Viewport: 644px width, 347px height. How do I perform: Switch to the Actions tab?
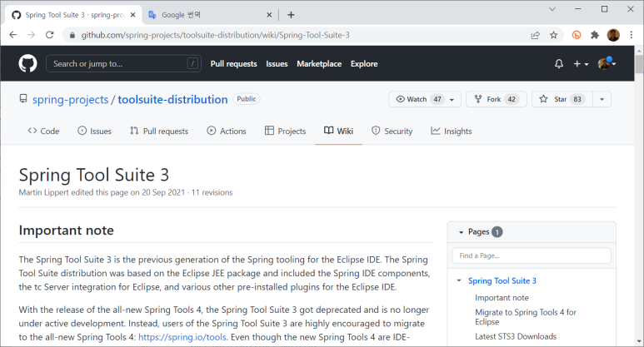click(x=227, y=131)
